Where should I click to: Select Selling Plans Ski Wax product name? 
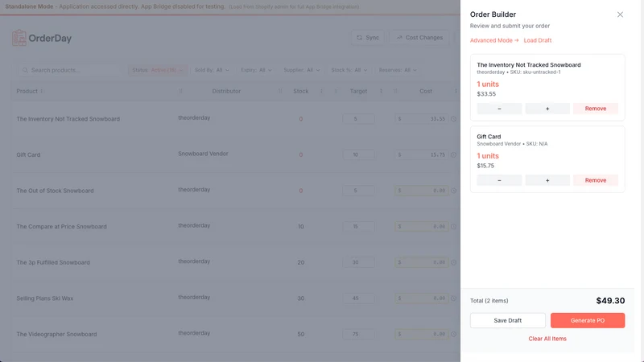point(45,298)
